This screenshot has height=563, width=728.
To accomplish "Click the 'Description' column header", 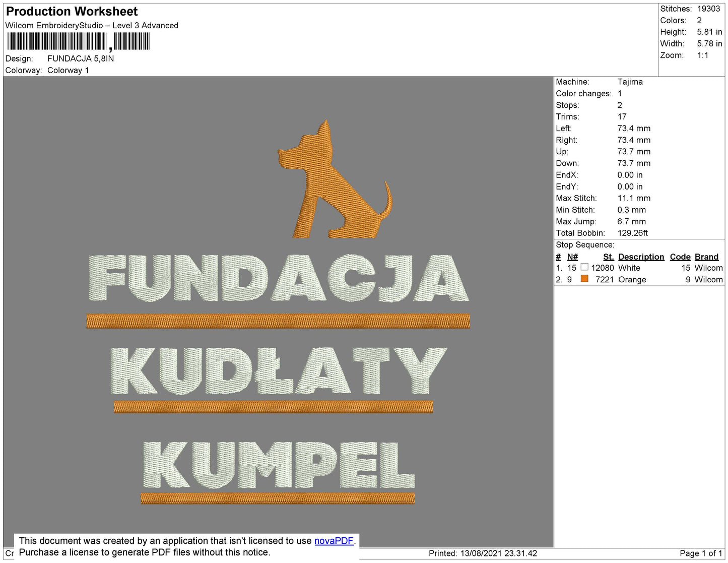I will [x=641, y=257].
